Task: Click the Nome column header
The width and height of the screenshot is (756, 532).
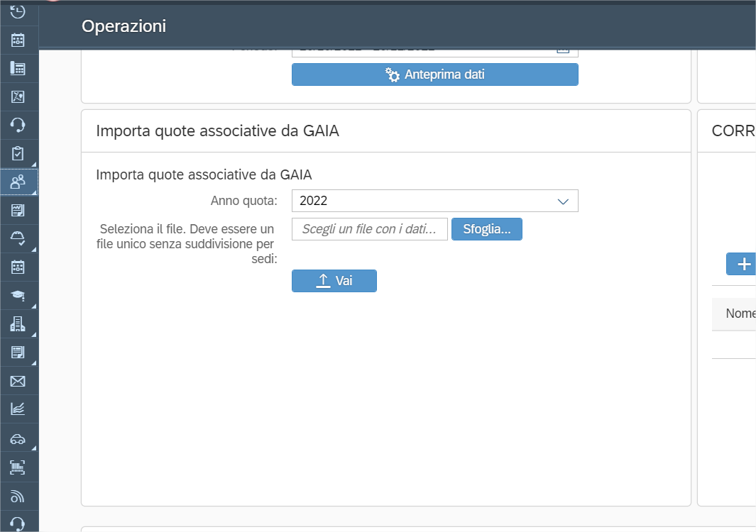Action: (740, 314)
